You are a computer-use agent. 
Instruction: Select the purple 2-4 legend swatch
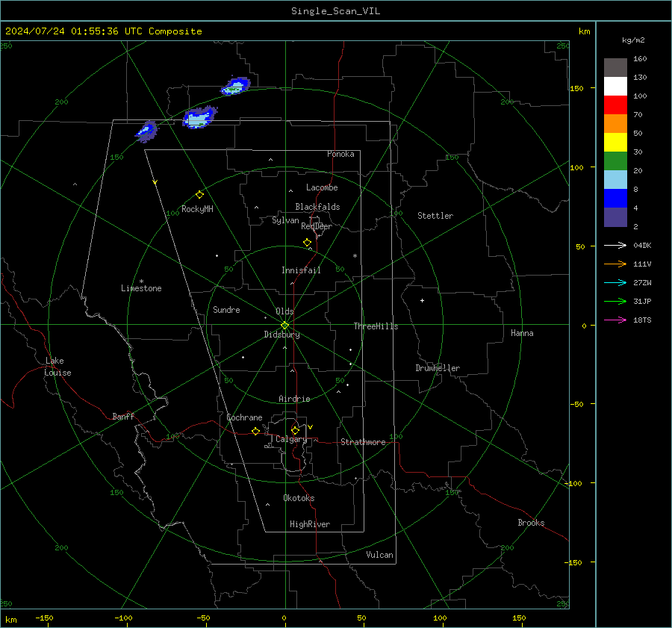tap(615, 217)
